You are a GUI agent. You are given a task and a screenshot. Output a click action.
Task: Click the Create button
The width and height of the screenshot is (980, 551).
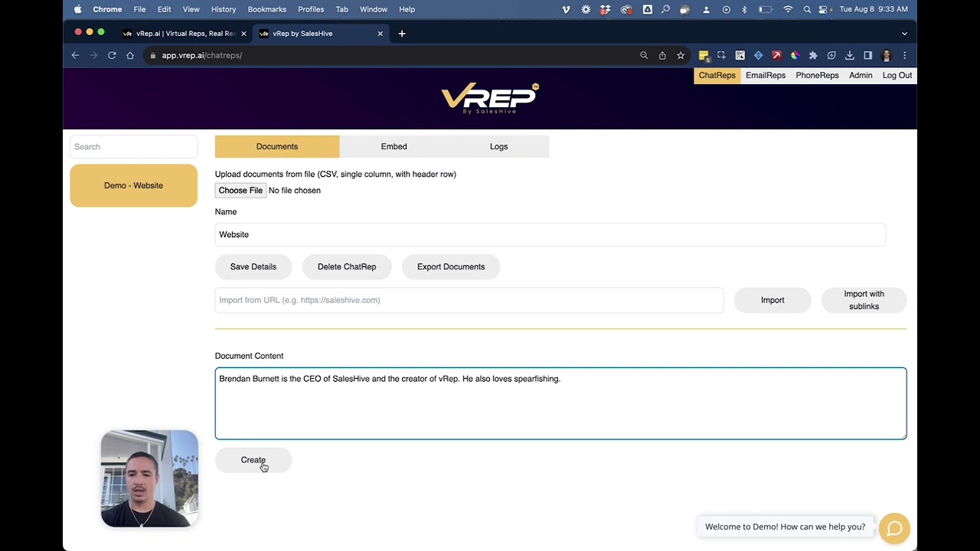253,460
